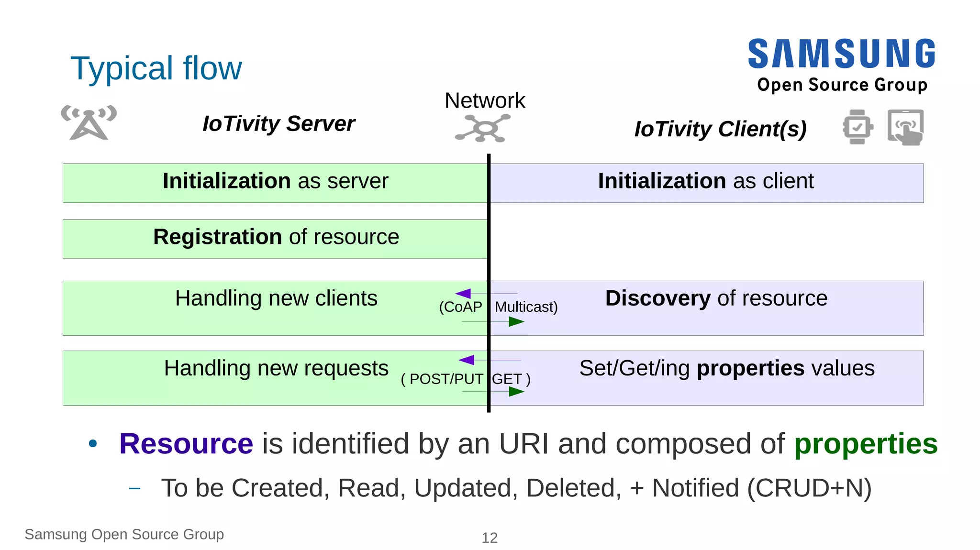
Task: Click the 'Handling new clients' text
Action: [x=276, y=298]
